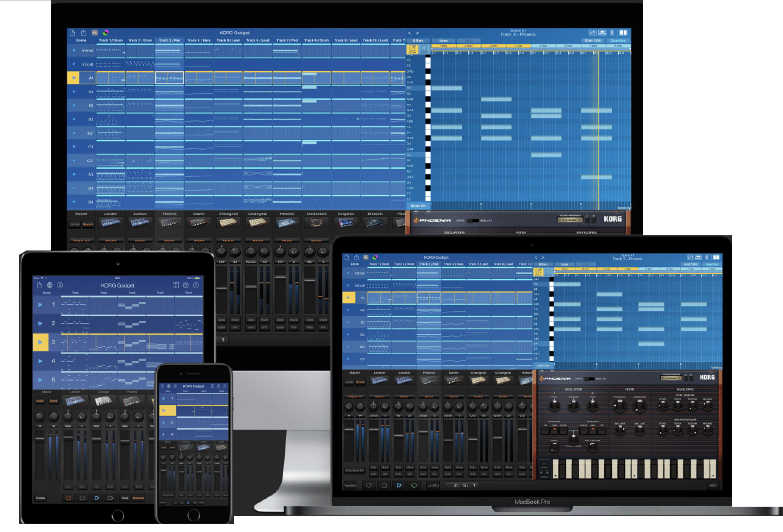Go to next track arrow on iMac editor

pyautogui.click(x=418, y=33)
